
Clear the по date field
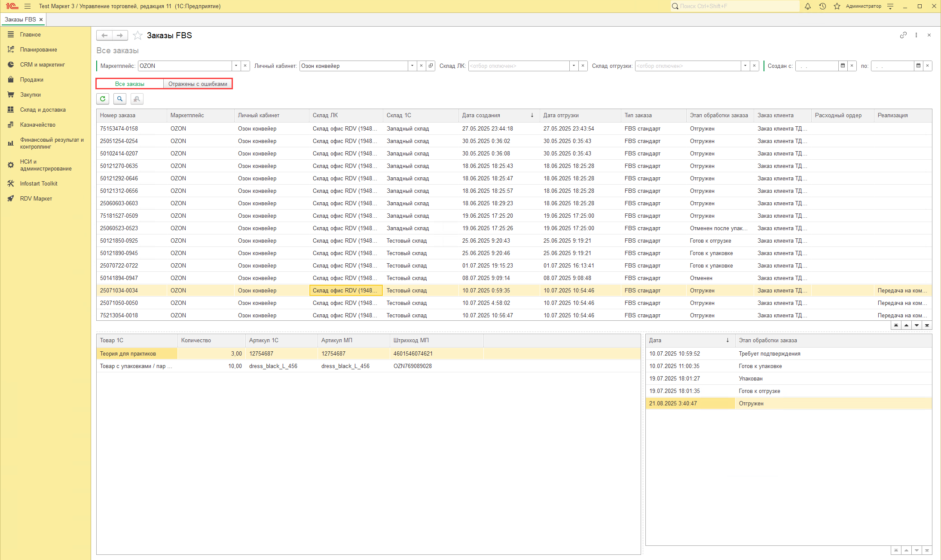tap(927, 66)
